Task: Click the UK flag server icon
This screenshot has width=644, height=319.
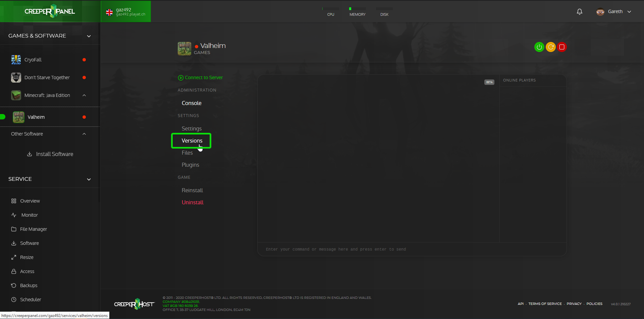Action: [x=109, y=12]
